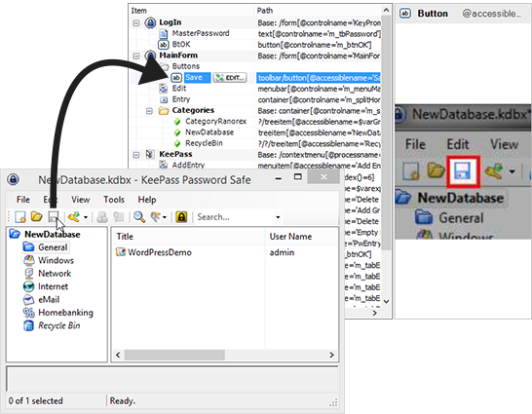Open the Add Entry key dropdown arrow
This screenshot has height=414, width=532.
tap(86, 217)
